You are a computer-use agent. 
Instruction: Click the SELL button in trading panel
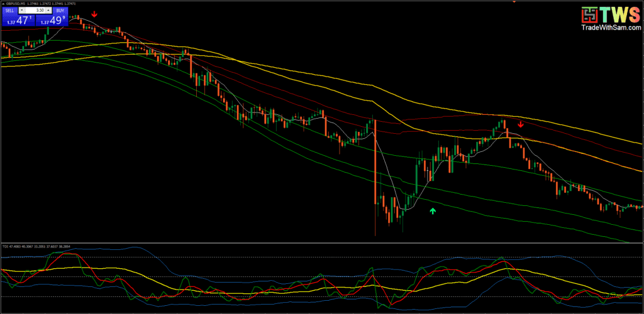click(x=10, y=11)
